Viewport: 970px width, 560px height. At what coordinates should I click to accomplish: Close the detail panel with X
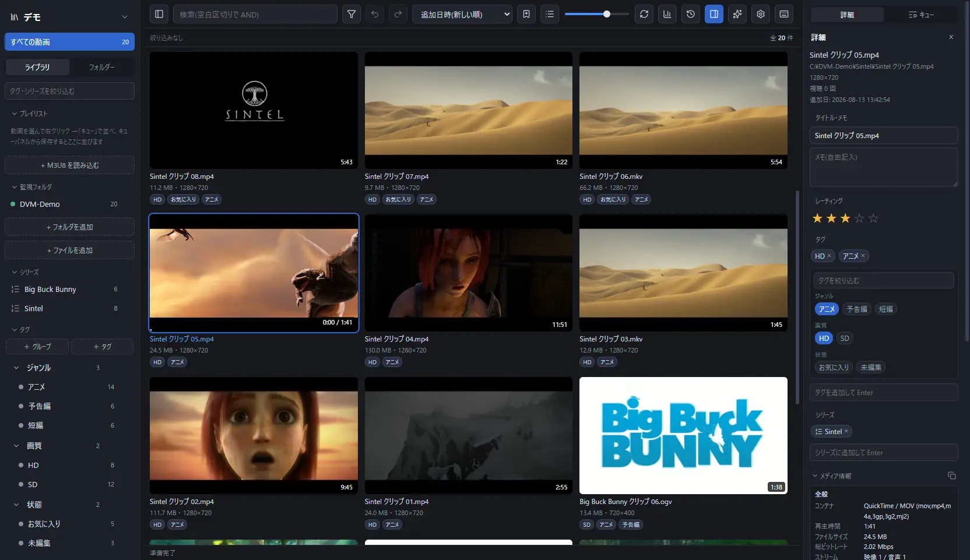tap(951, 37)
